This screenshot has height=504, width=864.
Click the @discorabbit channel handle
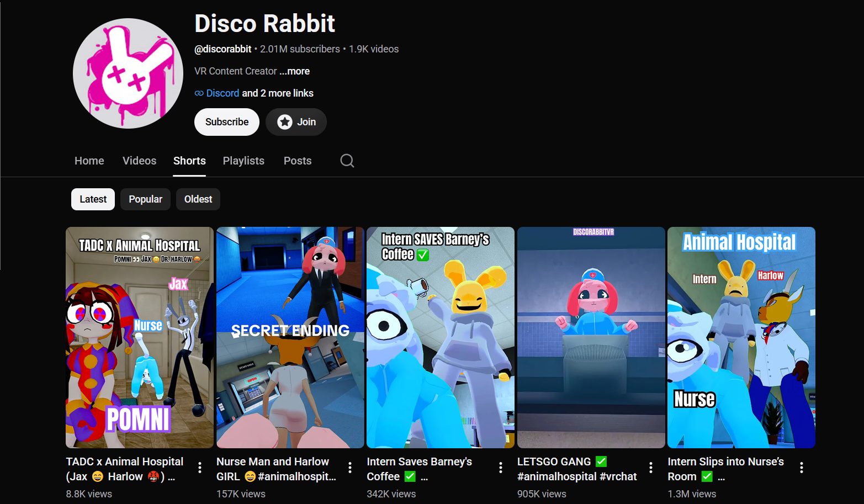223,49
